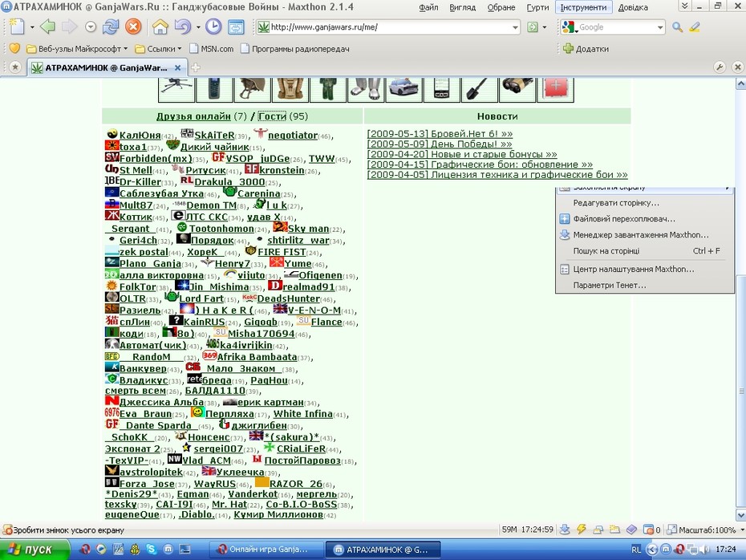Screen dimensions: 746x560
Task: Open the Вигляд menu
Action: (463, 7)
